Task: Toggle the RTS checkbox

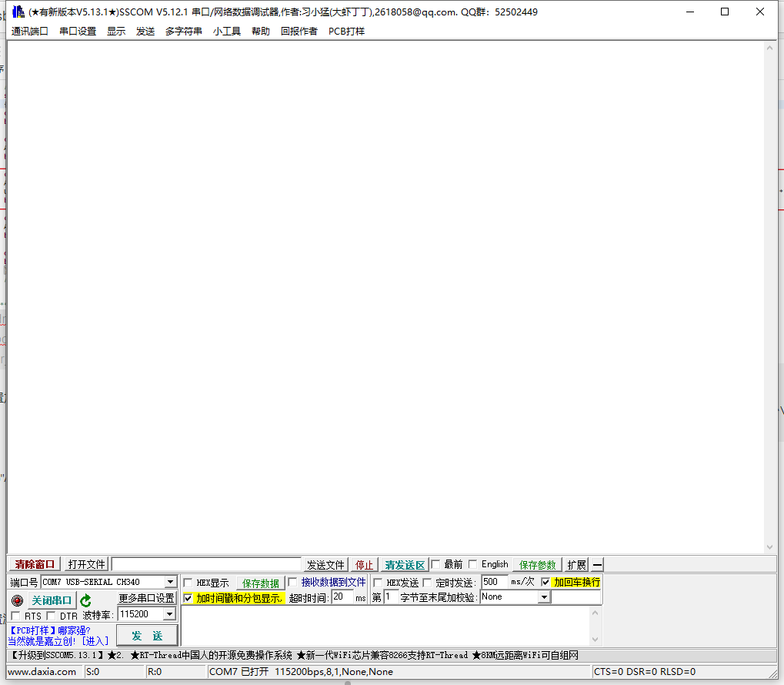Action: point(14,615)
